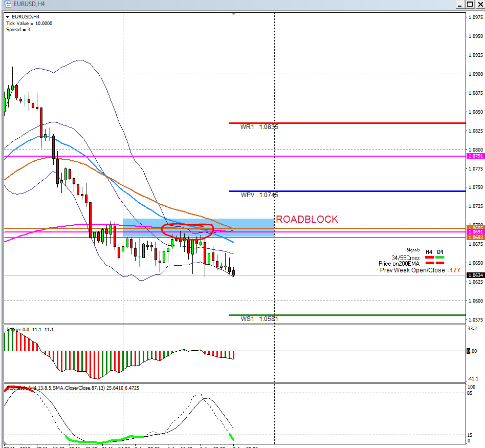Click the 1.0900 price scale value
This screenshot has width=485, height=448.
point(475,74)
